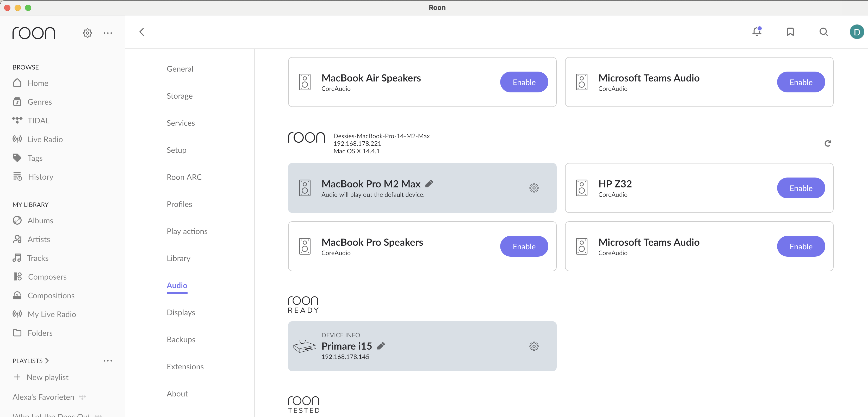The image size is (868, 417).
Task: Click the TIDAL badge beside Alexa's Favorieten
Action: coord(82,397)
